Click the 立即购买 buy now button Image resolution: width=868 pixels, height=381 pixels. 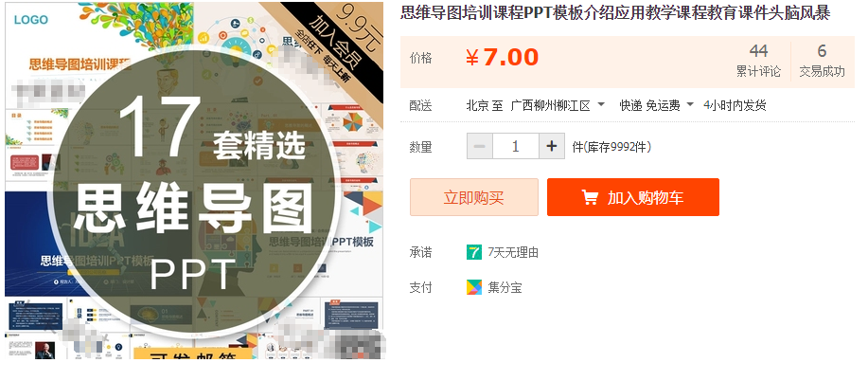click(x=474, y=197)
